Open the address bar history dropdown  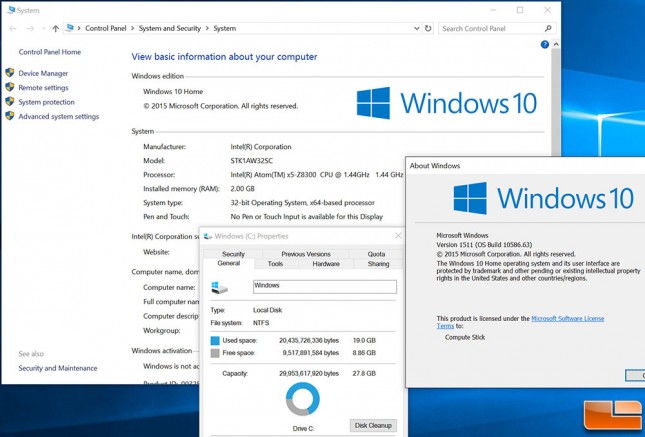(417, 28)
